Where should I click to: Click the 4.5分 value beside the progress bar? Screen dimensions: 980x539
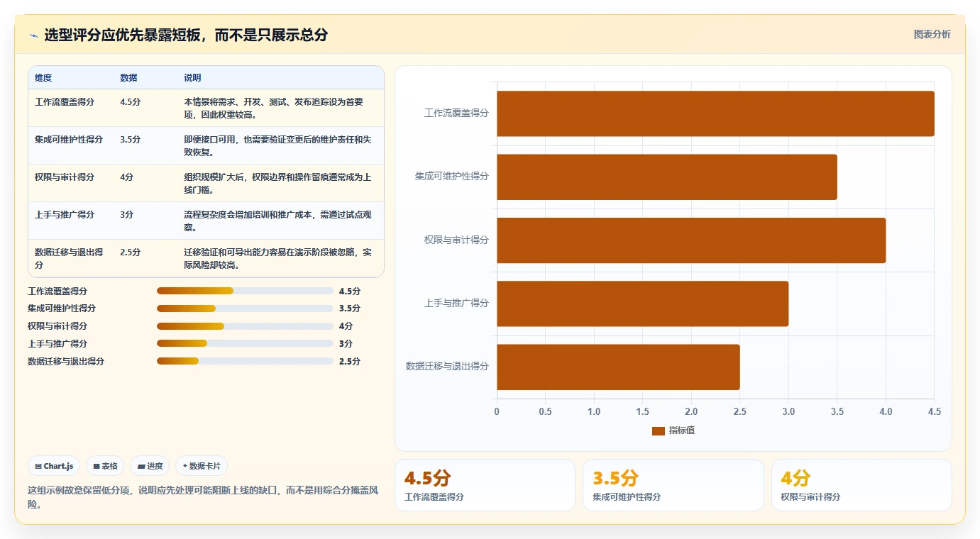[x=350, y=291]
